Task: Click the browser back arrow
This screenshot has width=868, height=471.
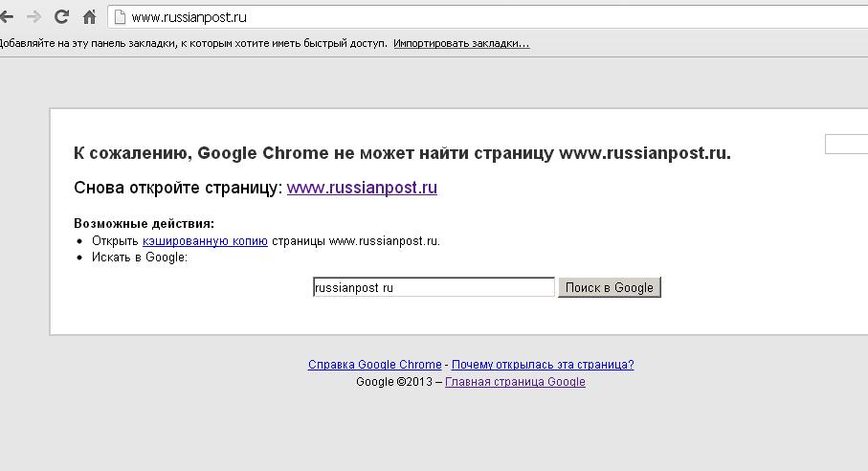Action: pyautogui.click(x=6, y=17)
